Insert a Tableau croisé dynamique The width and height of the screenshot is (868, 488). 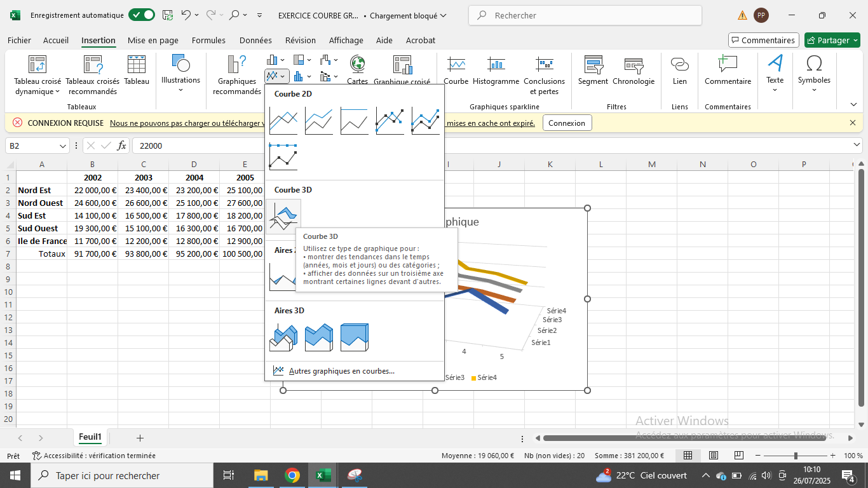click(37, 76)
